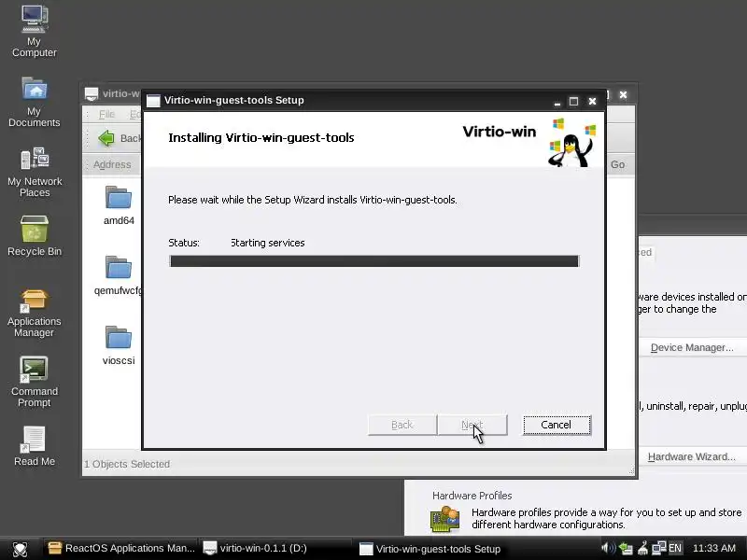Click Cancel in the setup wizard
Image resolution: width=747 pixels, height=560 pixels.
click(x=557, y=425)
